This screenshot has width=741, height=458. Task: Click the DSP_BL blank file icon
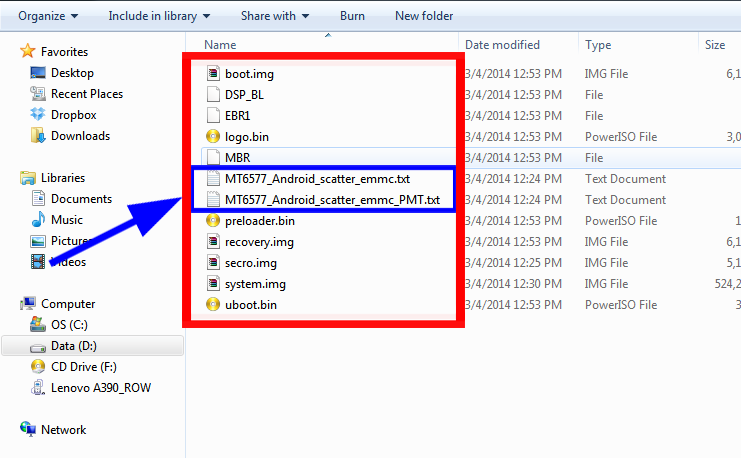(x=213, y=95)
